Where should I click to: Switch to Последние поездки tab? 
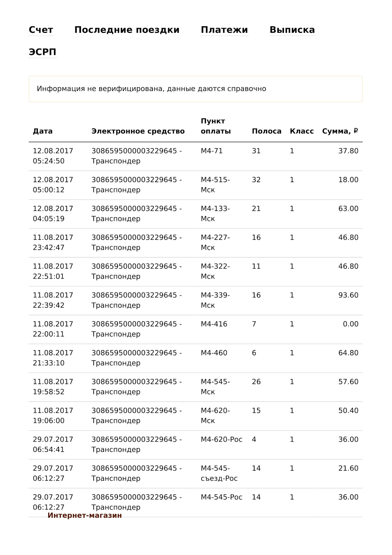click(127, 30)
